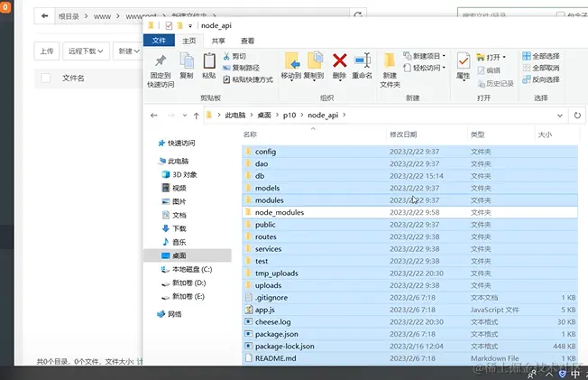588x380 pixels.
Task: Open recent locations dropdown next to forward arrow
Action: point(185,116)
